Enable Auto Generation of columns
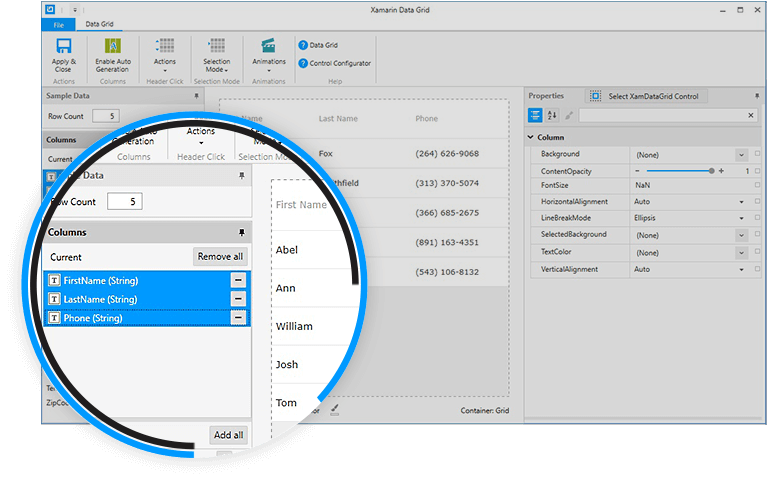768x478 pixels. 112,47
